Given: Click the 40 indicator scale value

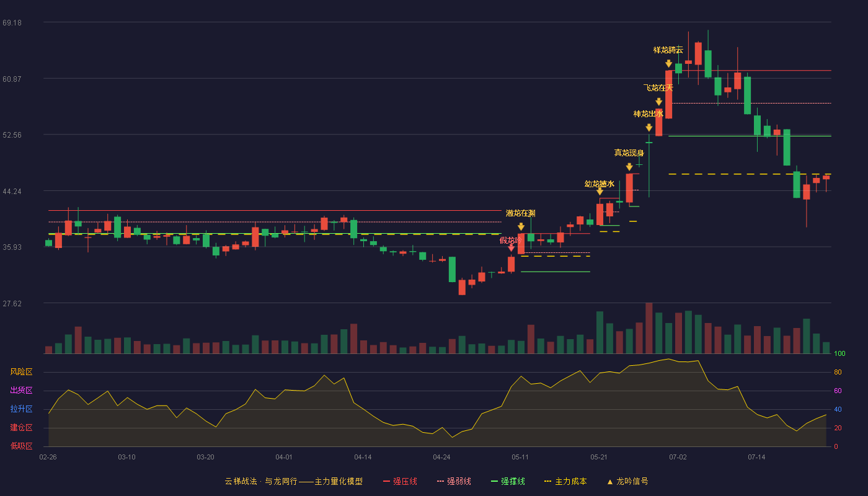Looking at the screenshot, I should (x=838, y=409).
